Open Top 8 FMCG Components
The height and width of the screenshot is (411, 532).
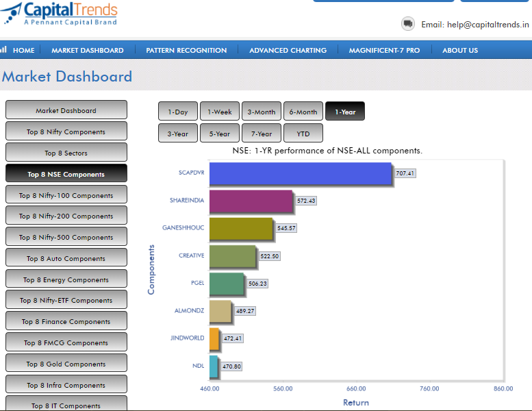pyautogui.click(x=66, y=342)
